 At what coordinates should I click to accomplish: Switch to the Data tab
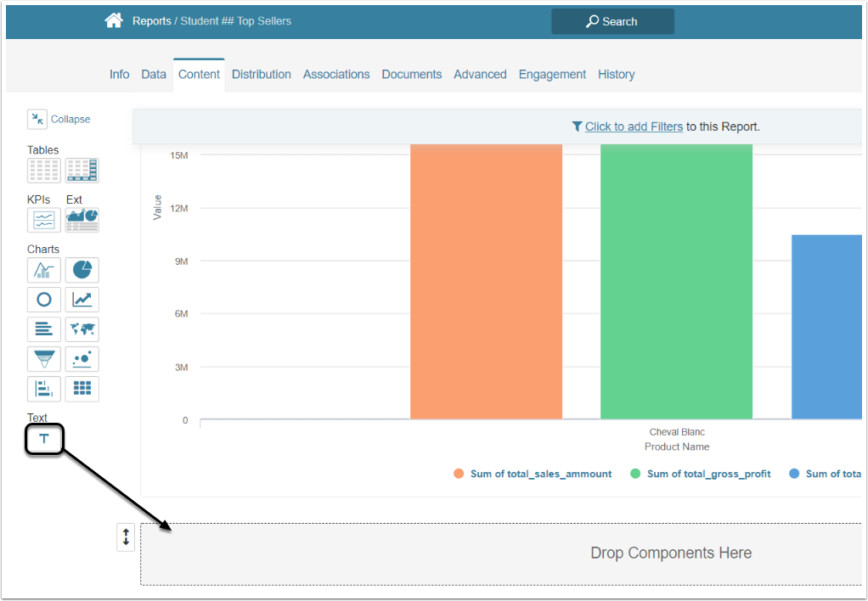(154, 74)
